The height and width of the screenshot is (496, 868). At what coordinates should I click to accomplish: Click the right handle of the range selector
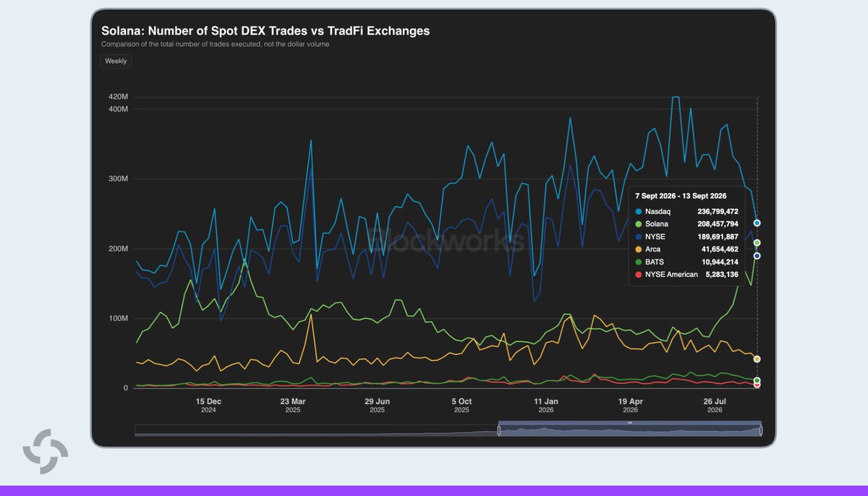[761, 431]
